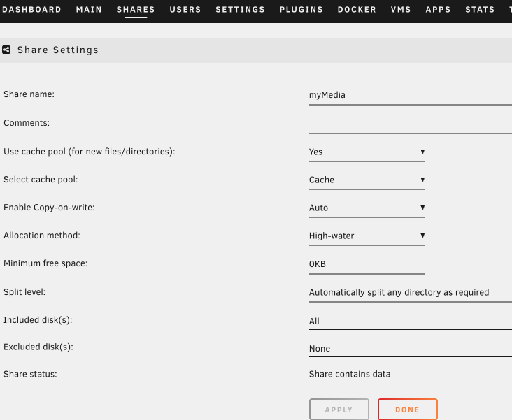Open the Apps tab
Image resolution: width=512 pixels, height=420 pixels.
coord(439,10)
